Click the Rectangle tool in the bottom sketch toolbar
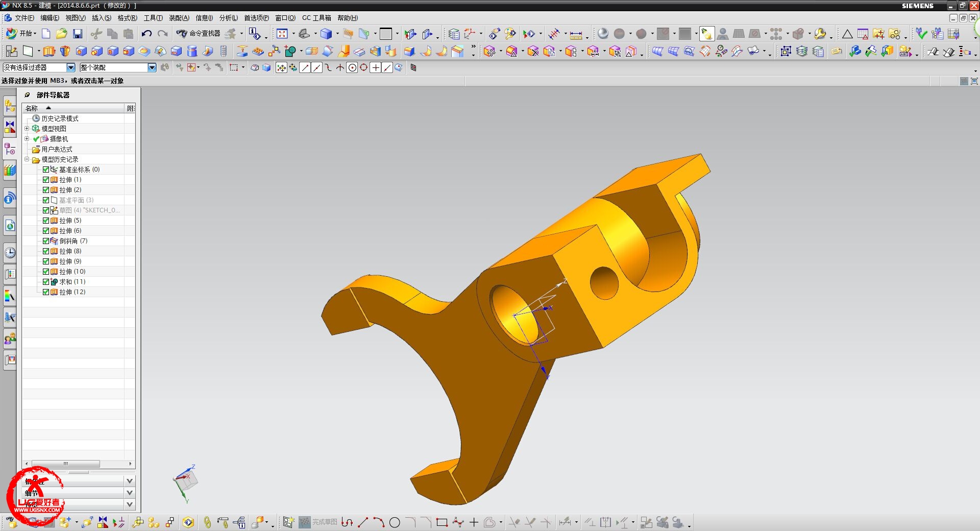The height and width of the screenshot is (531, 980). 442,522
